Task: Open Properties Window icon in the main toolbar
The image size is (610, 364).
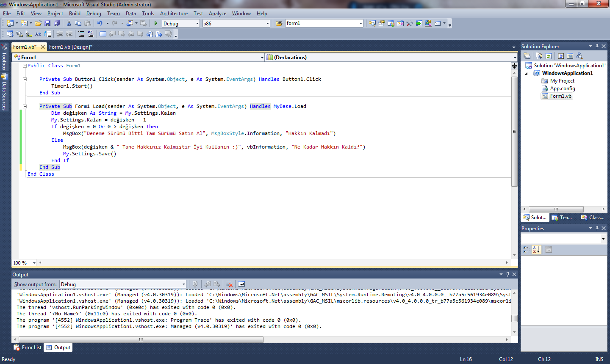Action: point(382,23)
